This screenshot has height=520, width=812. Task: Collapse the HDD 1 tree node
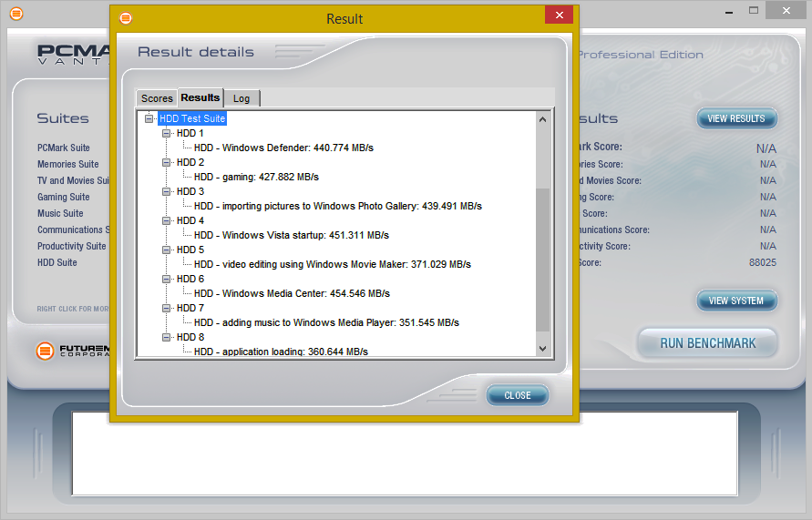coord(167,133)
